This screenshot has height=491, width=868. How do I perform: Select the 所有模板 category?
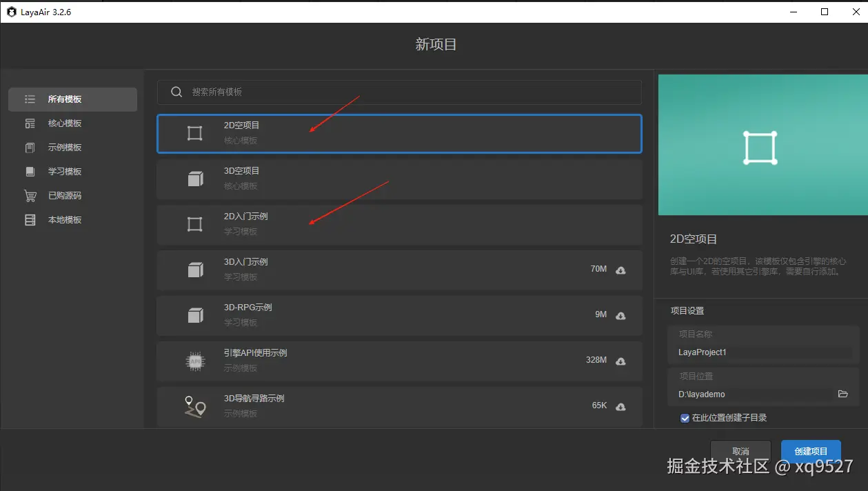pyautogui.click(x=72, y=99)
